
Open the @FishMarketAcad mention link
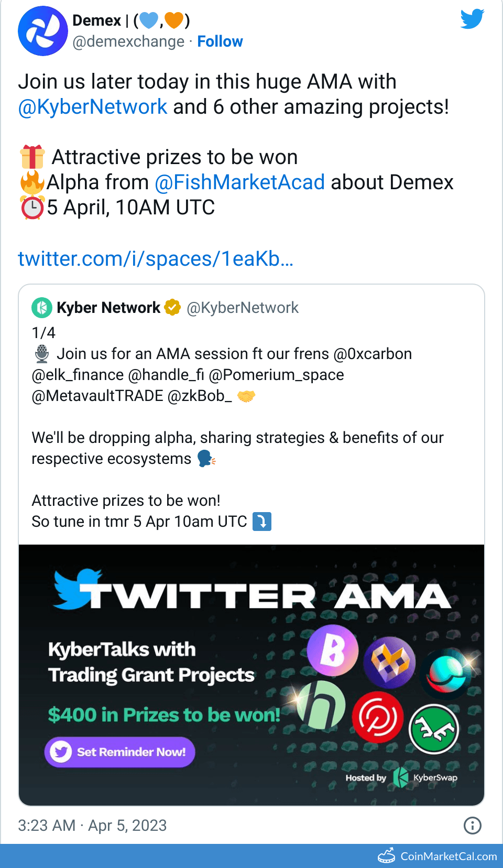coord(239,182)
